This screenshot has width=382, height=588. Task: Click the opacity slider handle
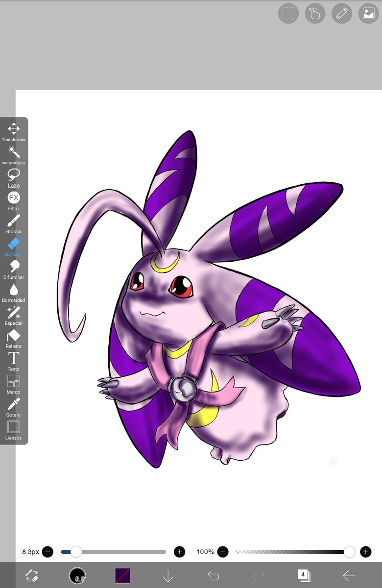click(349, 552)
